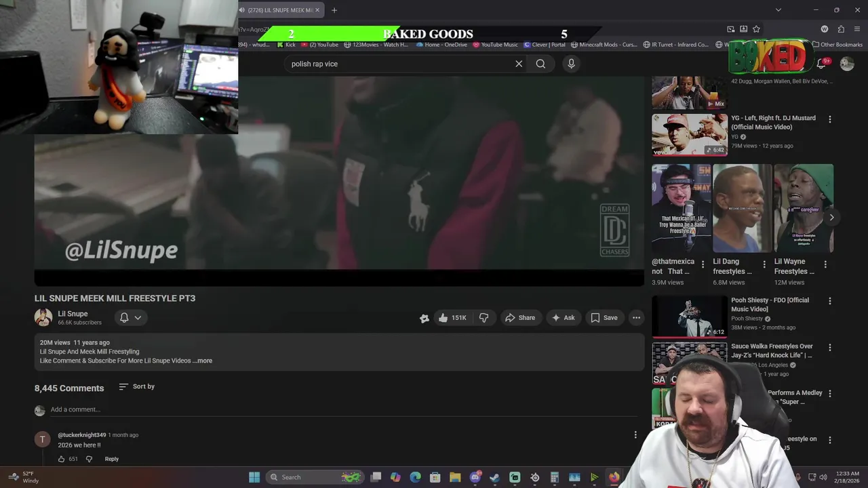Click the extension icon left of like button

coord(425,318)
